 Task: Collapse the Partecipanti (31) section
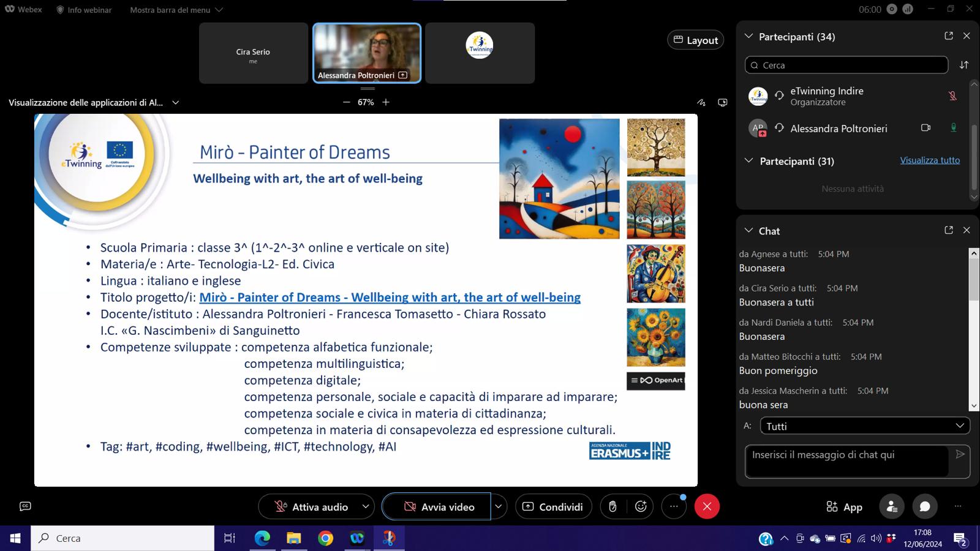pyautogui.click(x=748, y=160)
